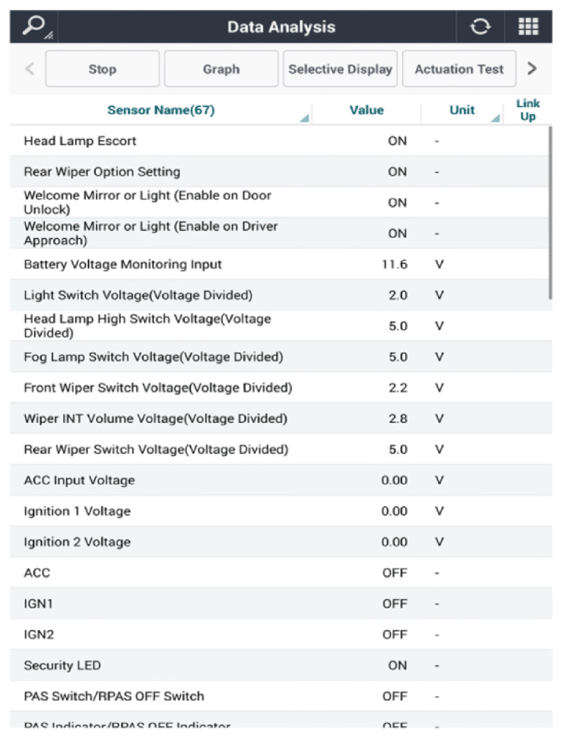Select the Security LED row
This screenshot has width=562, height=740.
coord(281,665)
